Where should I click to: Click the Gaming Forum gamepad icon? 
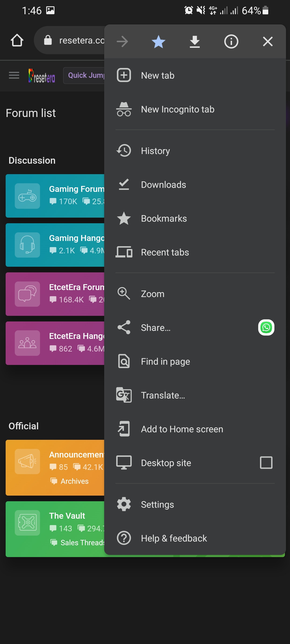tap(27, 196)
